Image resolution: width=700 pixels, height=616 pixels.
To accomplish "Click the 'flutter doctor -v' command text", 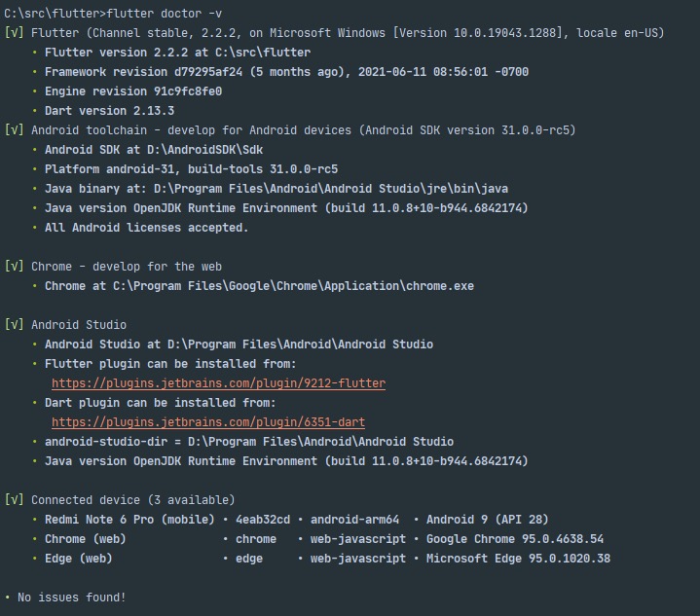I will pos(164,14).
